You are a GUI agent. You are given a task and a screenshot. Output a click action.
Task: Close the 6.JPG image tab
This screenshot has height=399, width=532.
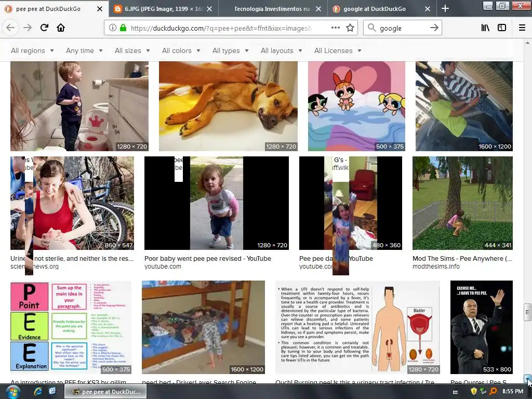point(210,9)
